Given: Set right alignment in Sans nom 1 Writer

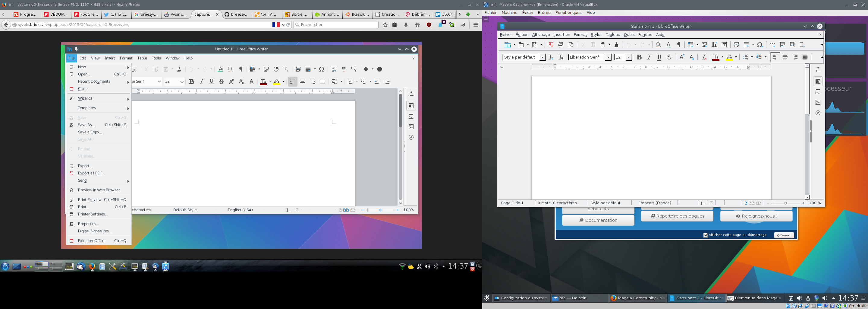Looking at the screenshot, I should pos(795,57).
